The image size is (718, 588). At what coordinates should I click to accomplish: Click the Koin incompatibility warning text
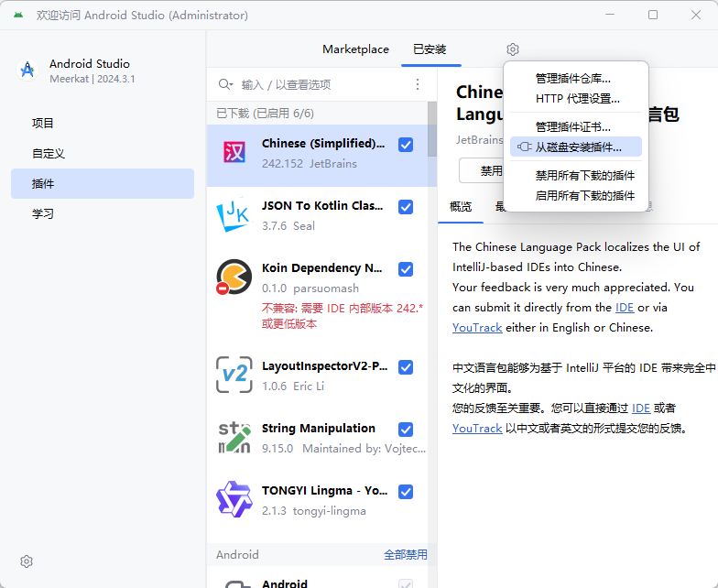343,316
